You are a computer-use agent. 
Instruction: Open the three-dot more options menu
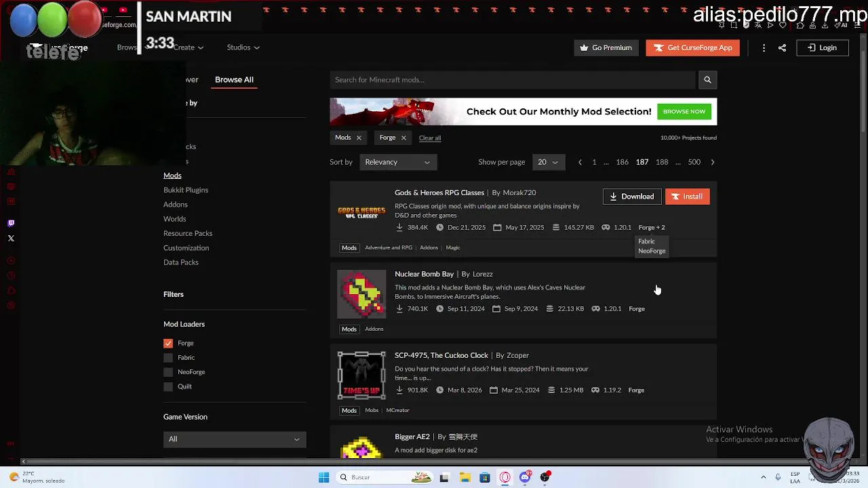pyautogui.click(x=764, y=47)
